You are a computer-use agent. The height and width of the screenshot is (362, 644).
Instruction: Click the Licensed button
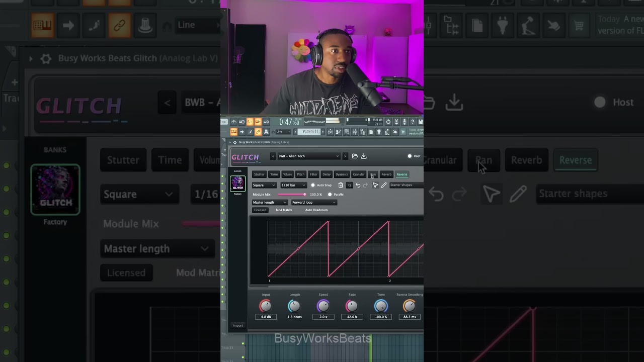point(260,210)
